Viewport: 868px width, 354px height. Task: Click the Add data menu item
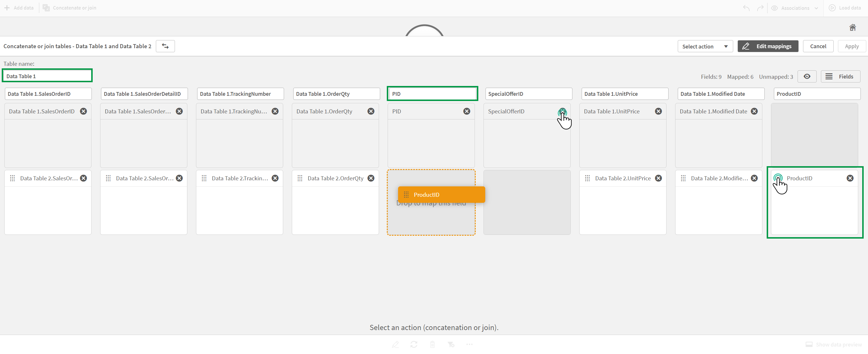(19, 7)
